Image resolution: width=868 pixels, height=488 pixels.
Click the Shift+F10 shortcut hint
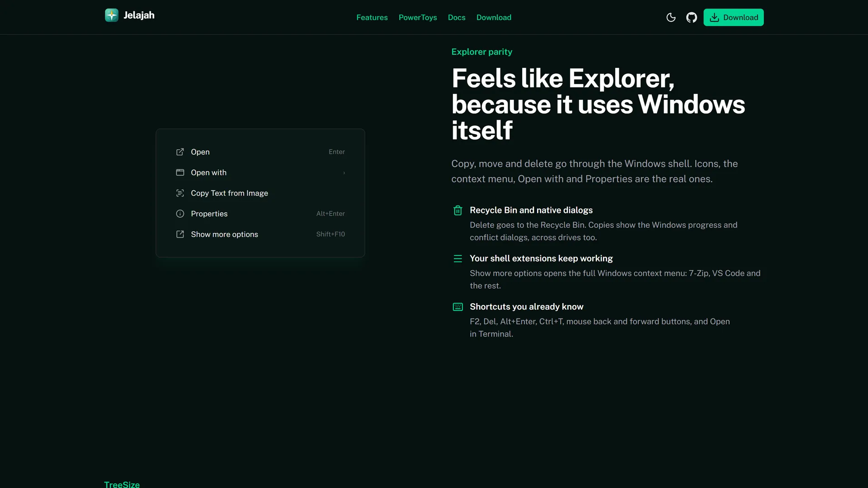click(x=330, y=234)
